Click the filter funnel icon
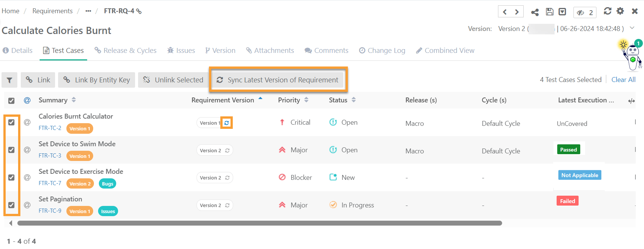 tap(9, 80)
